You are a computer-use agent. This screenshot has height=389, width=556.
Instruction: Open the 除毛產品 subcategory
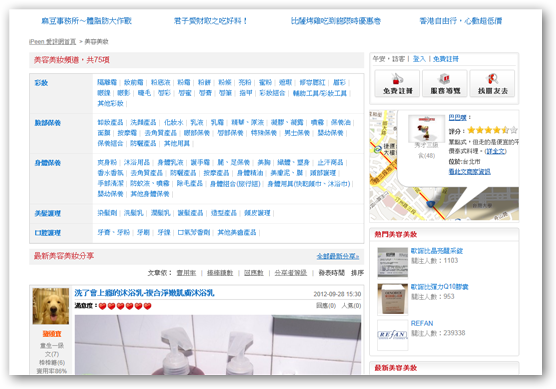point(190,184)
